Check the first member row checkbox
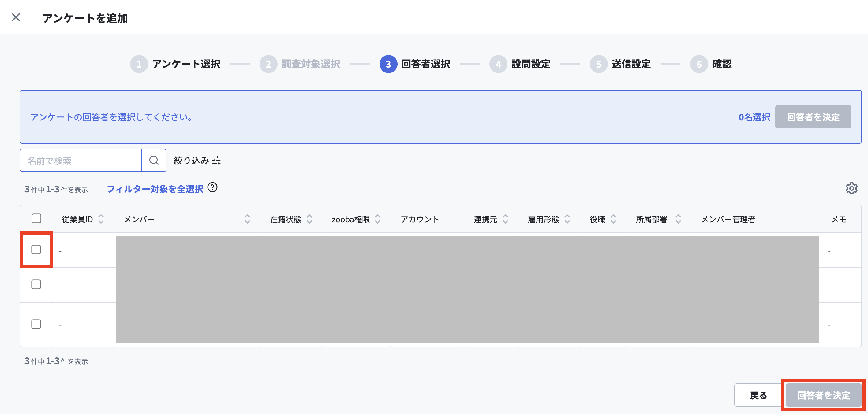Image resolution: width=868 pixels, height=414 pixels. (36, 250)
